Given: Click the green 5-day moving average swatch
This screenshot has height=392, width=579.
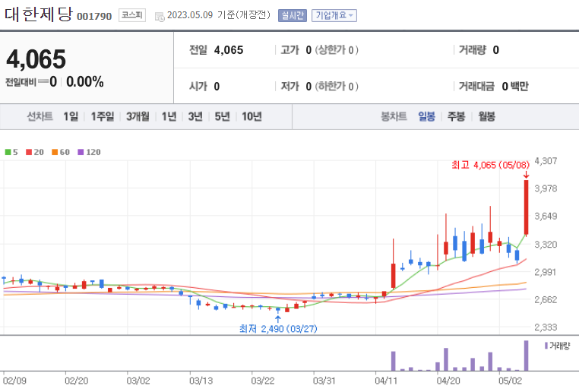Looking at the screenshot, I should click(x=8, y=152).
